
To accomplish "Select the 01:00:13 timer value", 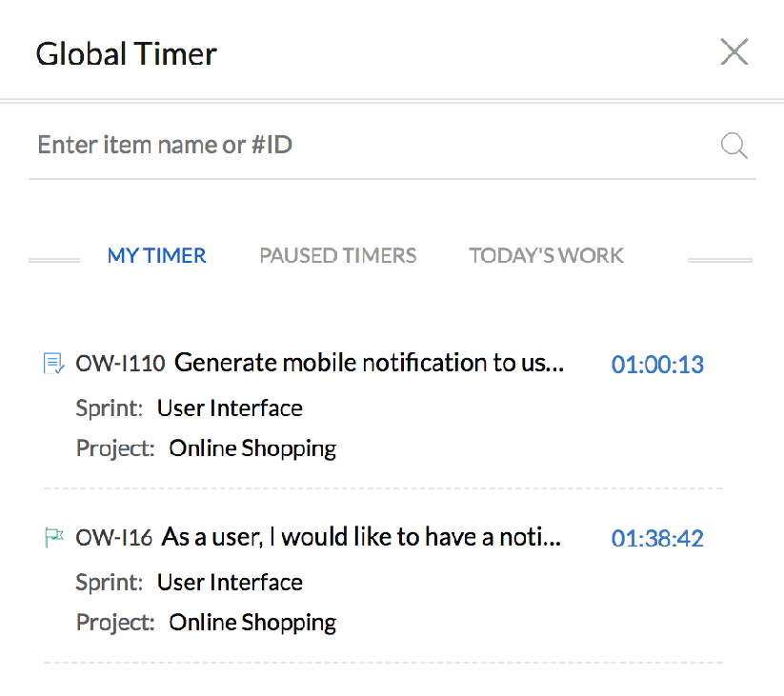I will 657,365.
